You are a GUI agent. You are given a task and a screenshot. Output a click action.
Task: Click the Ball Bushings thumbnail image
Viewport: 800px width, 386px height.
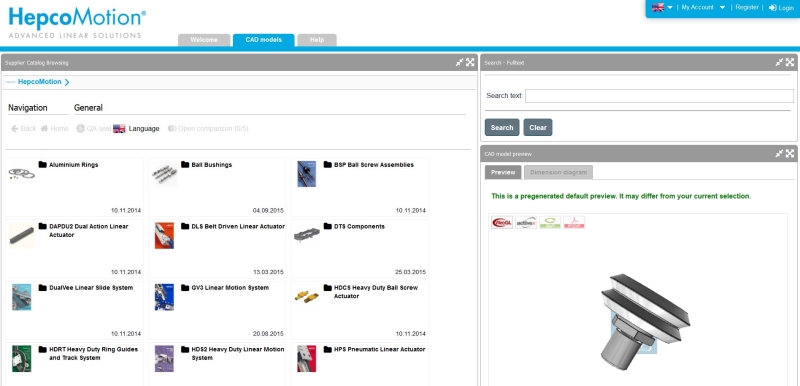164,174
